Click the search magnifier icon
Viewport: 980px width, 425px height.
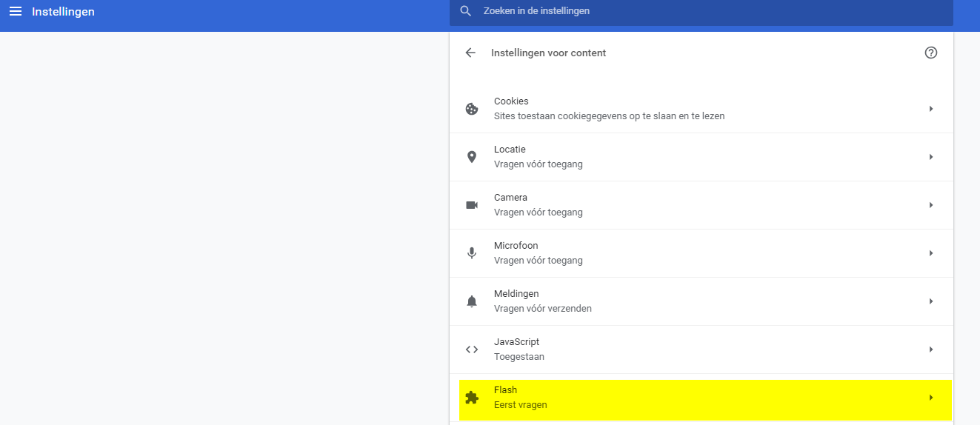[x=465, y=11]
